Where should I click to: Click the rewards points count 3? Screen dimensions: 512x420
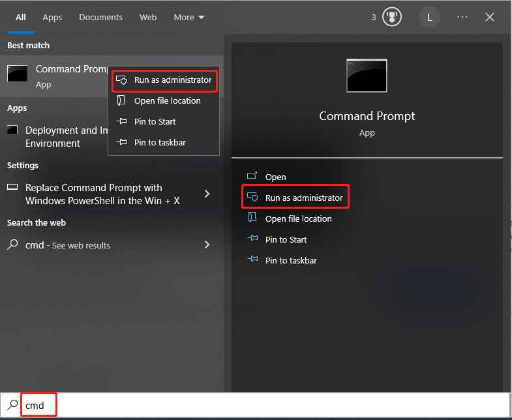374,18
